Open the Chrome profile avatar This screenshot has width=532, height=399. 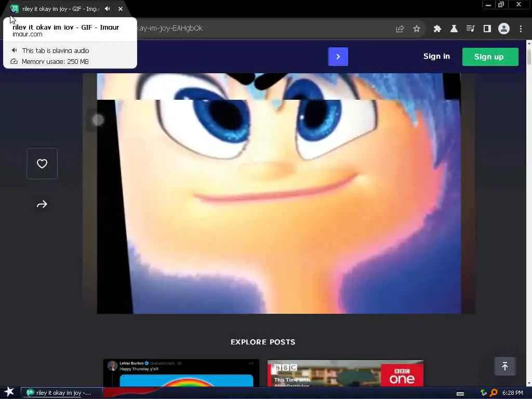pos(504,29)
